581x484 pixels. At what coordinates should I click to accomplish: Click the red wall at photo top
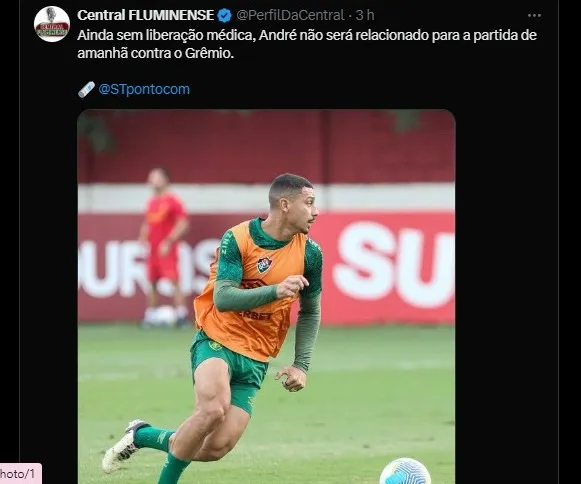tap(266, 146)
